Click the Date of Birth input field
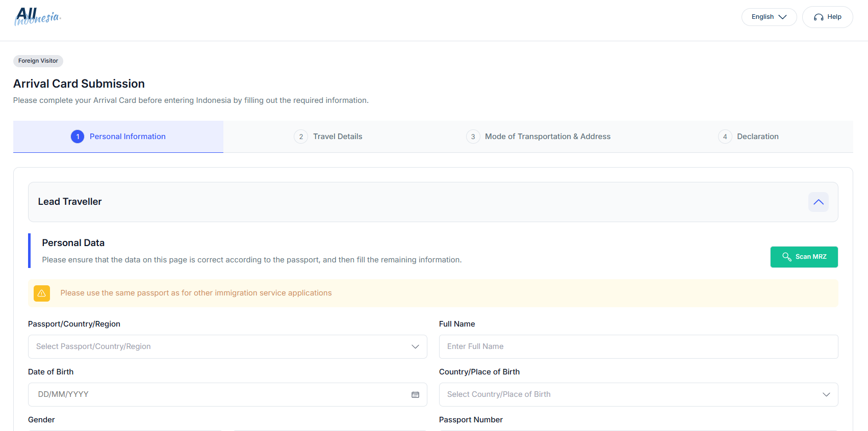 227,395
